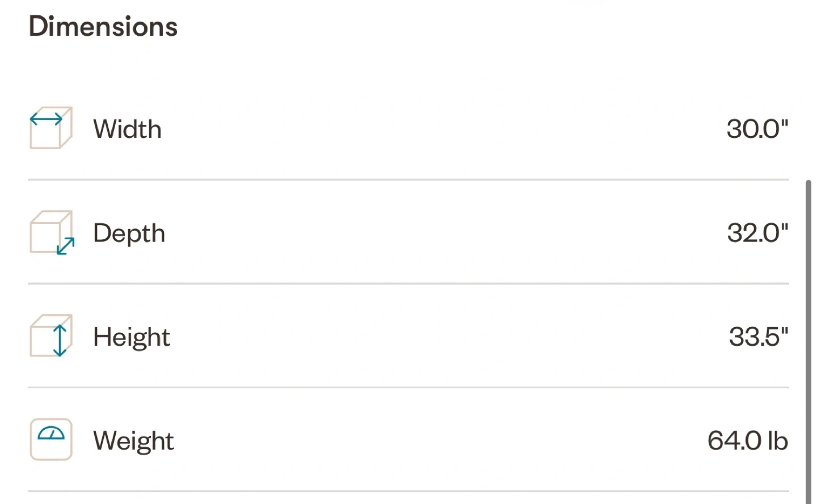Click the divider line below Height row
The width and height of the screenshot is (817, 504).
(408, 387)
